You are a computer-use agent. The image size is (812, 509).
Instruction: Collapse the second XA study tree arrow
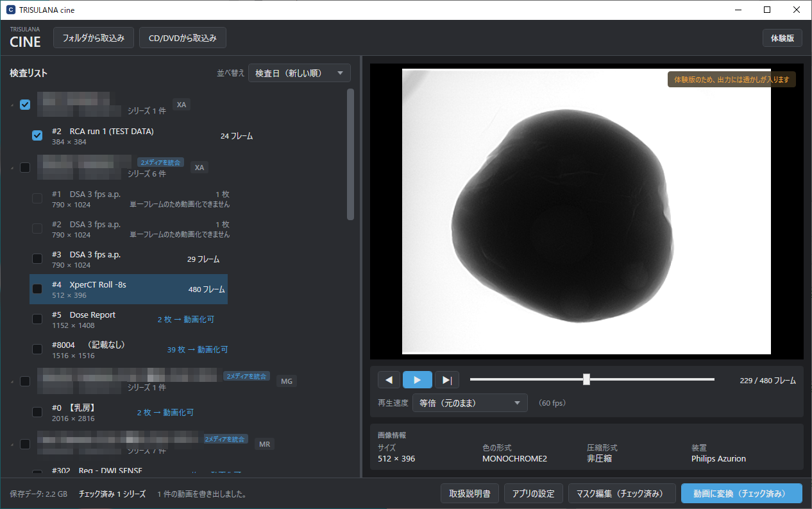(x=12, y=168)
